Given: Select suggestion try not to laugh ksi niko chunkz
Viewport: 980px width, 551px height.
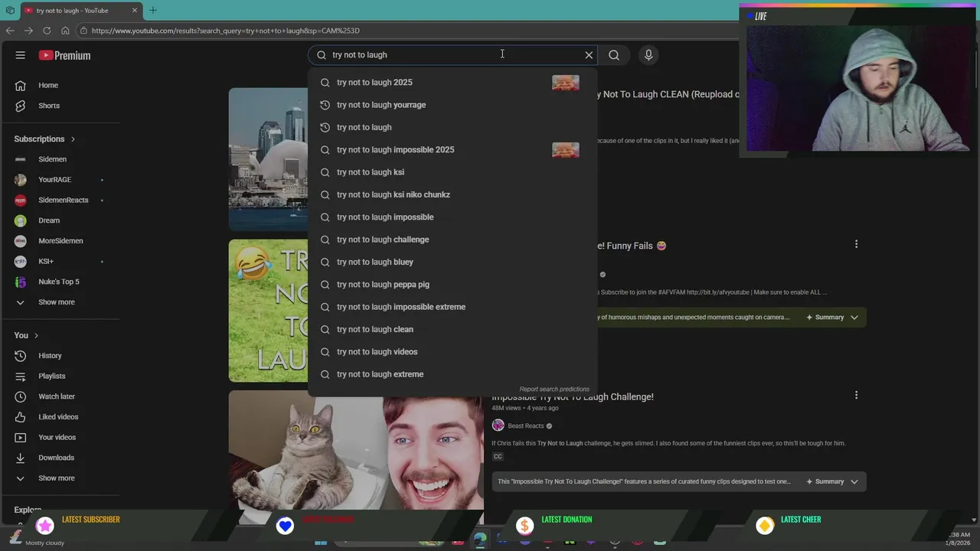Looking at the screenshot, I should click(452, 194).
